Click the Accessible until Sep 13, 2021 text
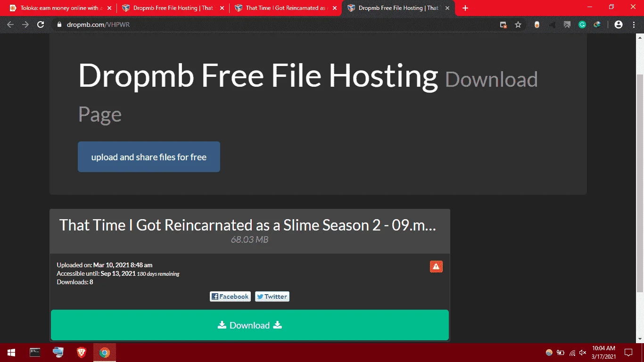644x362 pixels. pos(96,273)
